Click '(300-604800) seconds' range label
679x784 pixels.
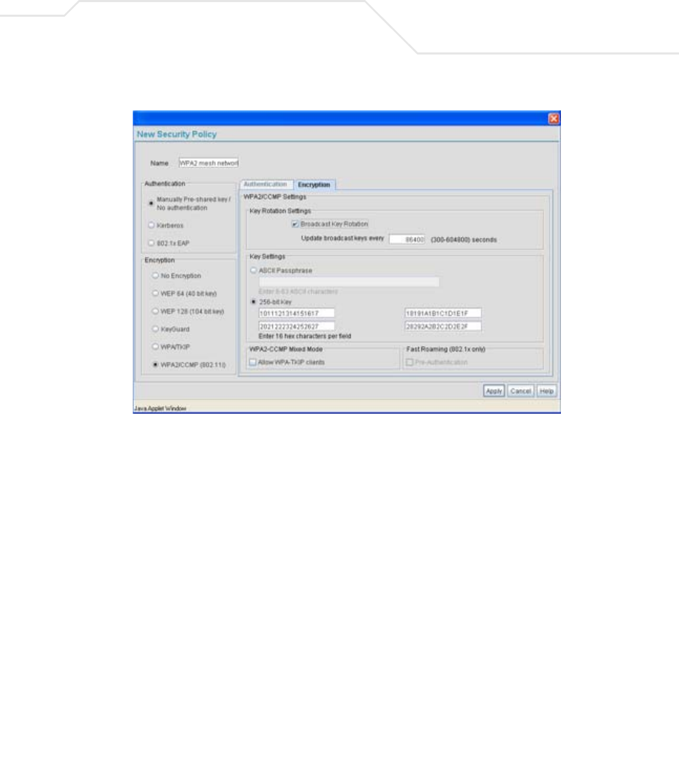pyautogui.click(x=464, y=240)
